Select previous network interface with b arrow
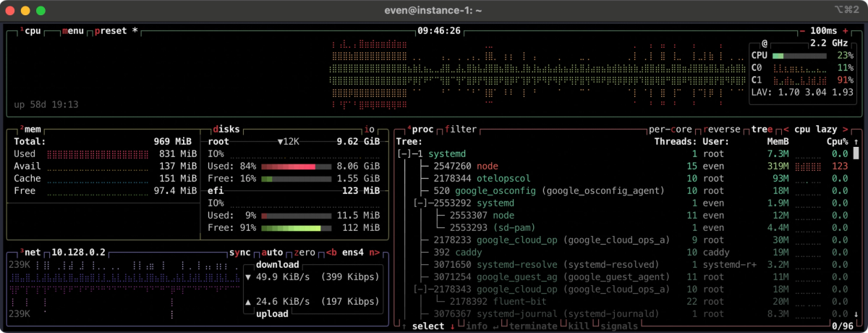Viewport: 868px width, 333px height. [331, 253]
